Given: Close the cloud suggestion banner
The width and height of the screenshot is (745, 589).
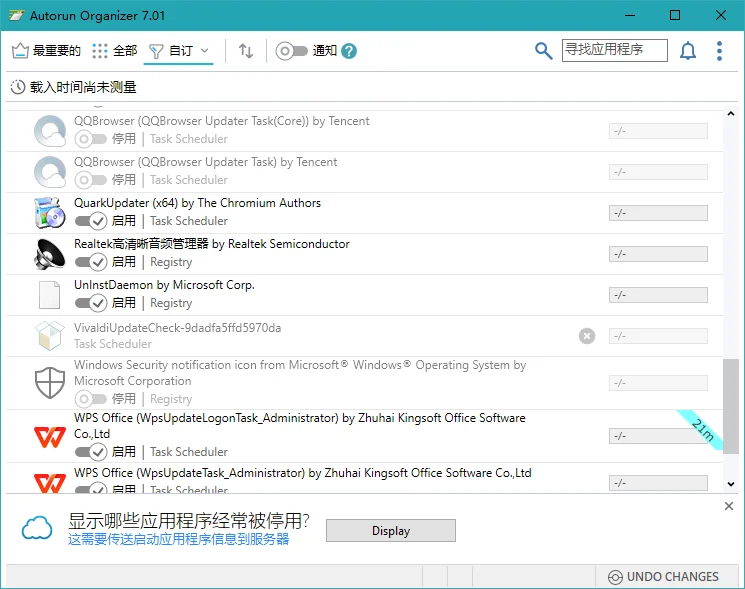Looking at the screenshot, I should pos(729,506).
